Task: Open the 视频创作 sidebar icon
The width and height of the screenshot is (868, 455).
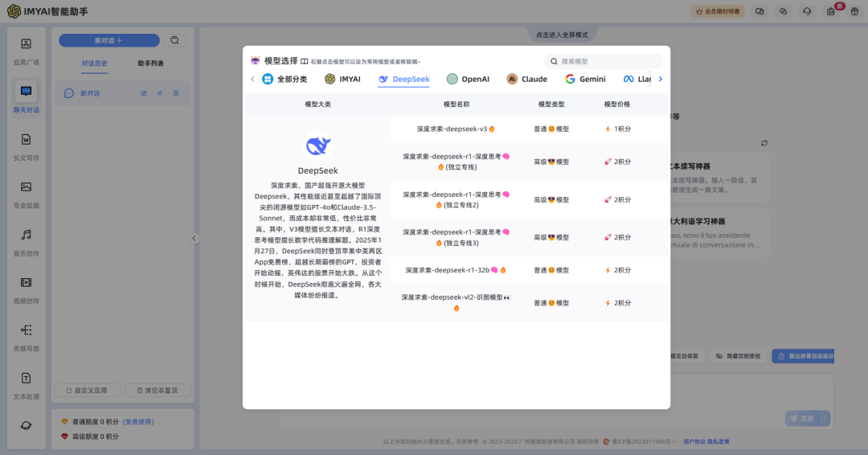Action: pyautogui.click(x=26, y=282)
